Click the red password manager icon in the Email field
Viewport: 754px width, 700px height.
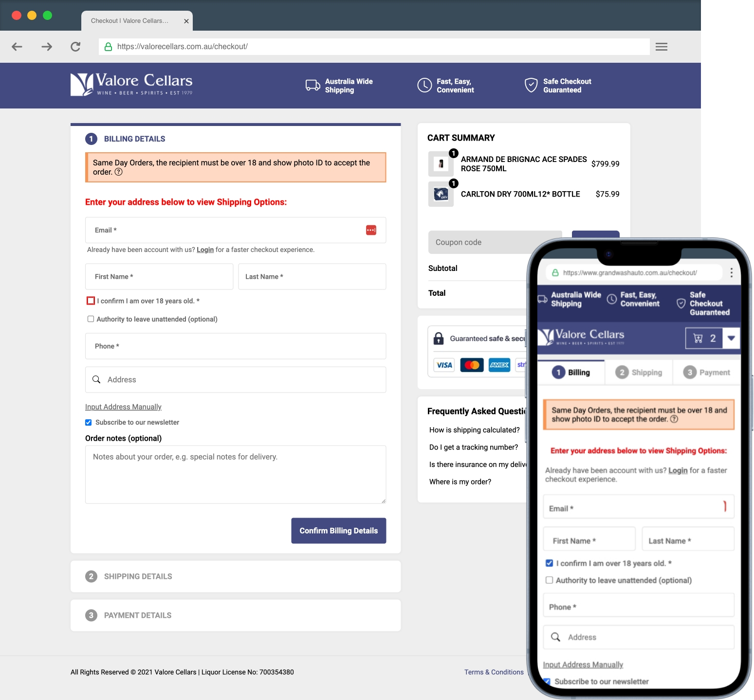[x=371, y=230]
